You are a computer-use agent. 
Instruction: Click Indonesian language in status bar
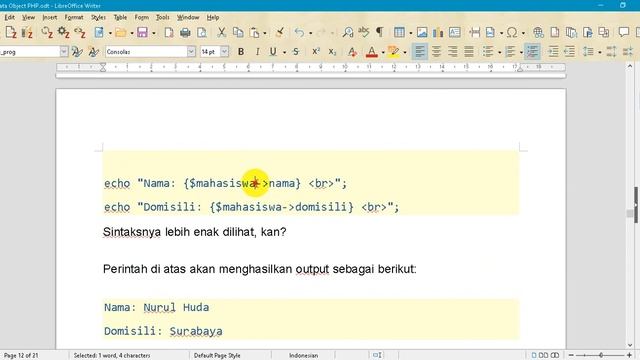(x=303, y=355)
